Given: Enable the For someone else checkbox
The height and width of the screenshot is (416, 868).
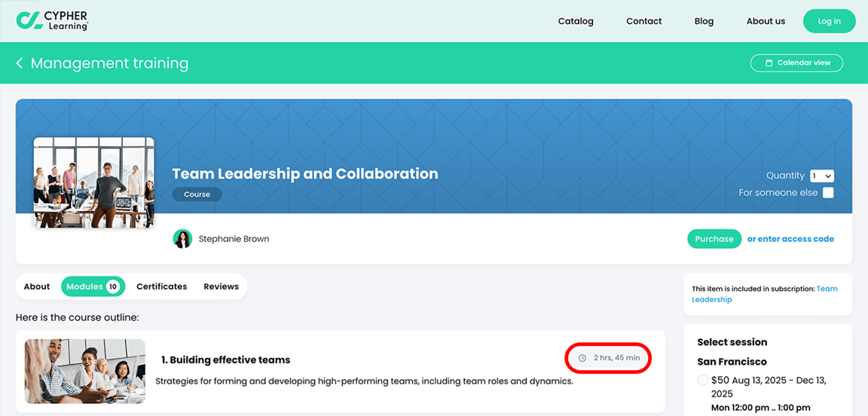Looking at the screenshot, I should (x=828, y=193).
